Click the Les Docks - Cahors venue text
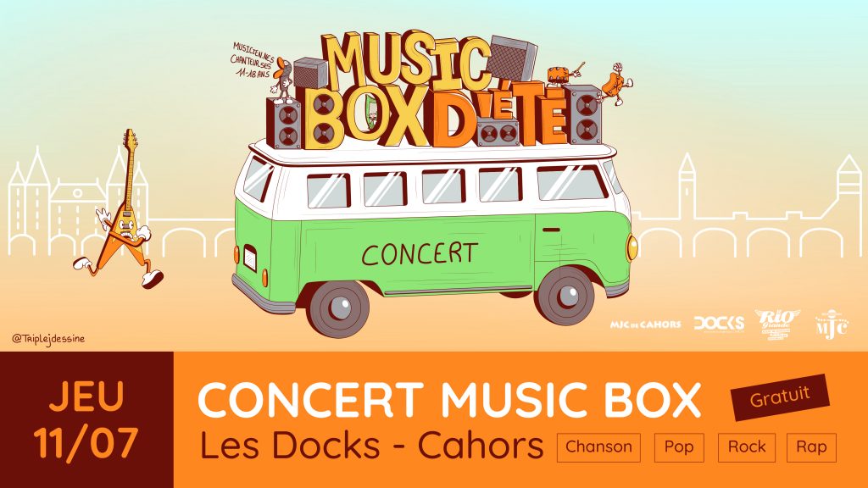The height and width of the screenshot is (488, 868). (371, 446)
